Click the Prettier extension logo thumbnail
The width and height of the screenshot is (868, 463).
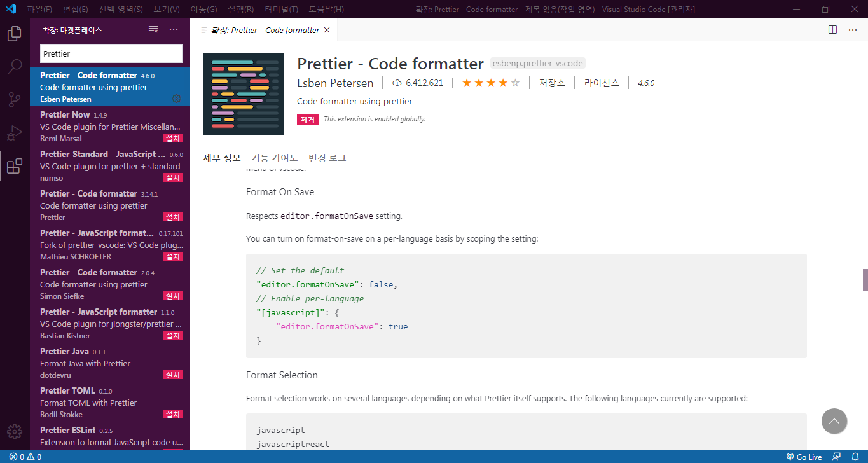point(244,94)
